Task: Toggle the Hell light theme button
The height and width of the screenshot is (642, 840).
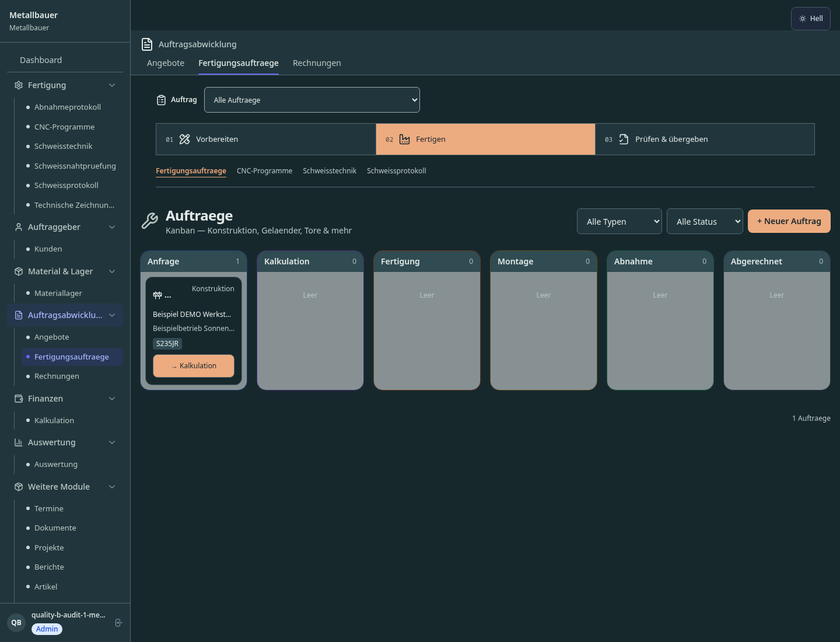Action: tap(811, 19)
